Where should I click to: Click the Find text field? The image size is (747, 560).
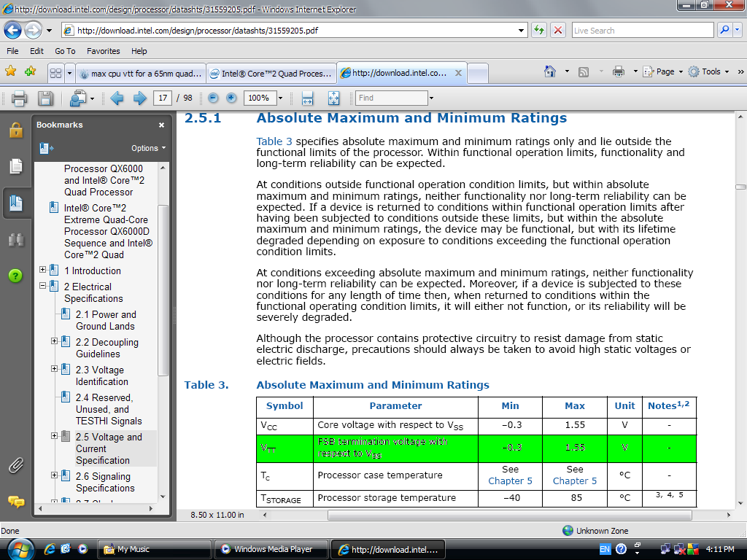392,98
